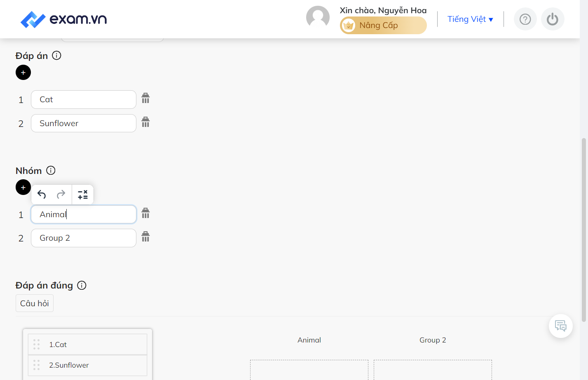Open the Tiếng Việt language dropdown
The image size is (588, 380).
click(470, 19)
